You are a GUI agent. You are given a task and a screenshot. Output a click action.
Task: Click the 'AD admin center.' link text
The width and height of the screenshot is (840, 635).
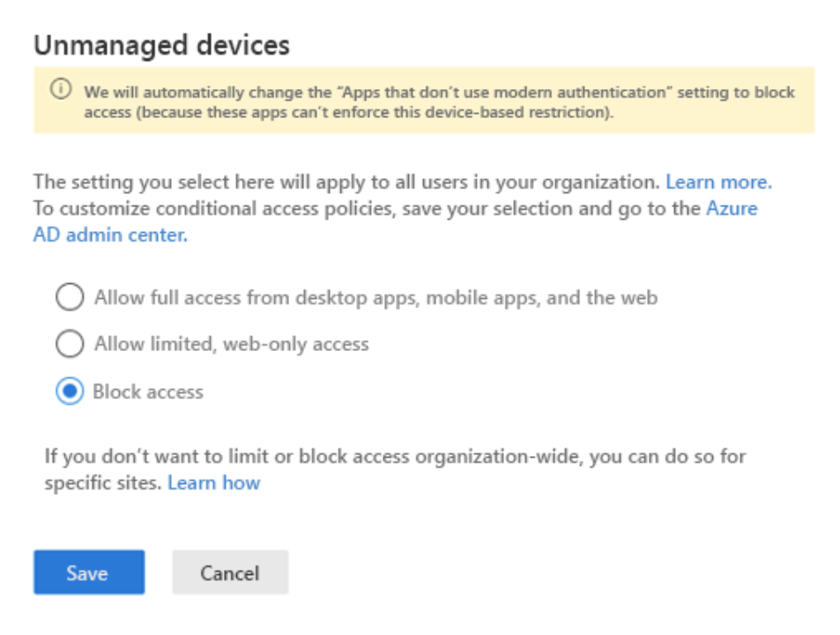[x=110, y=235]
